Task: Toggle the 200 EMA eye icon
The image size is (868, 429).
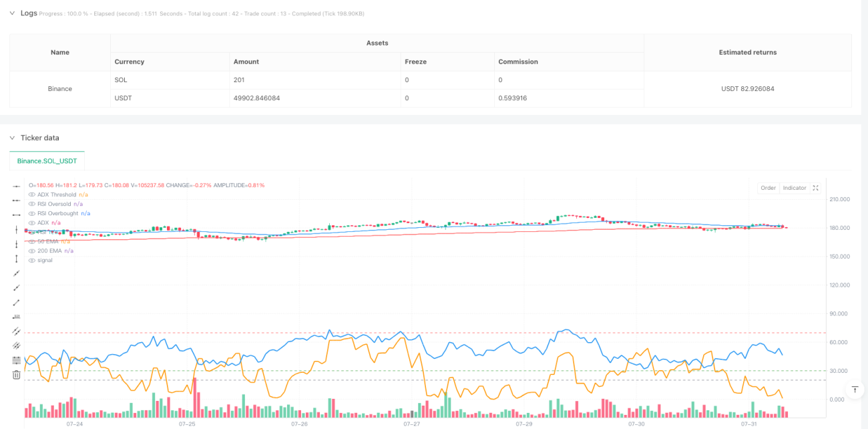Action: coord(32,251)
